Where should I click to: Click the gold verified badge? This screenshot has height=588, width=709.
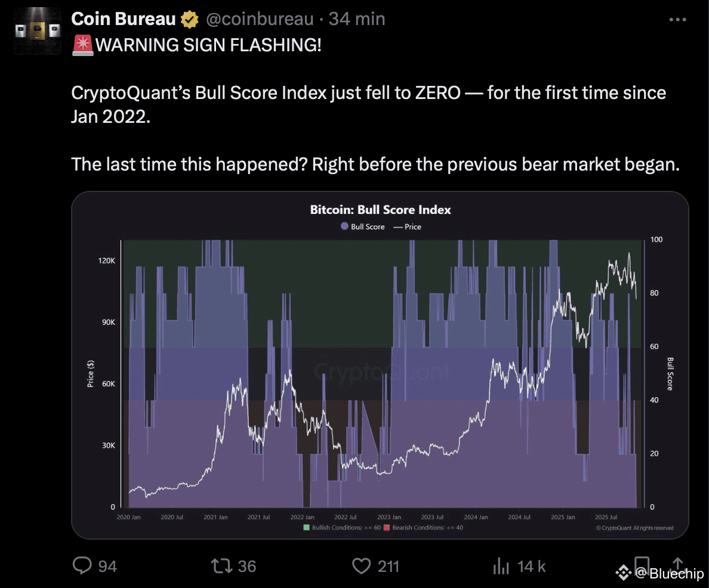(190, 20)
